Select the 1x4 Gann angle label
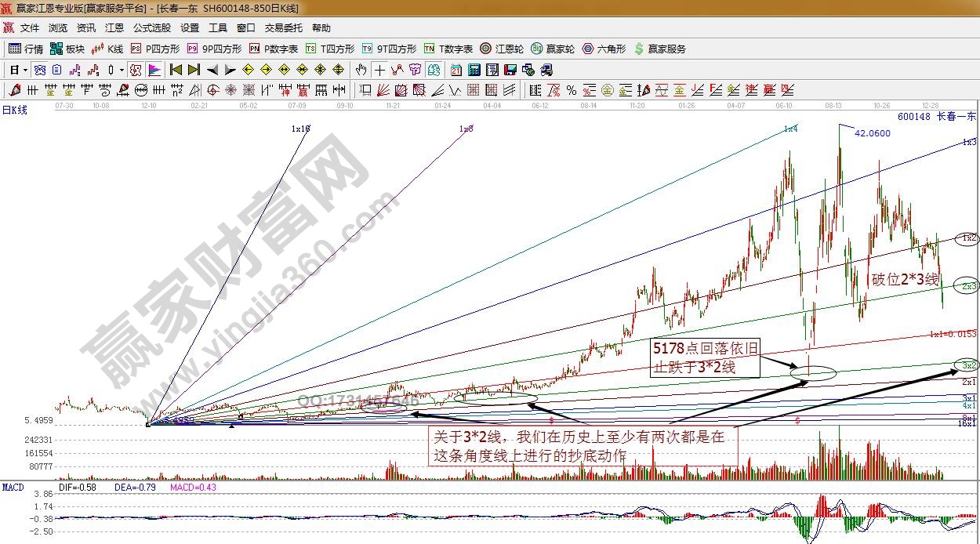Screen dimensions: 980x544 tap(790, 128)
